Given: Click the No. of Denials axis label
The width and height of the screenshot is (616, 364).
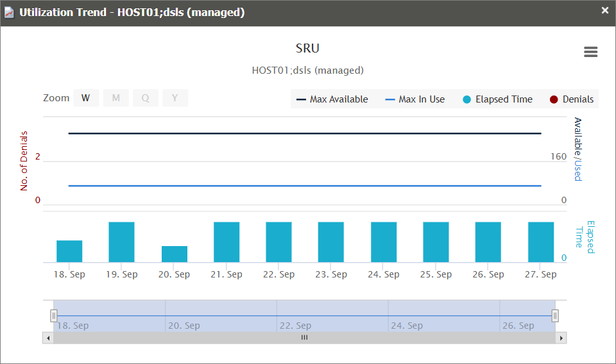Looking at the screenshot, I should (24, 161).
